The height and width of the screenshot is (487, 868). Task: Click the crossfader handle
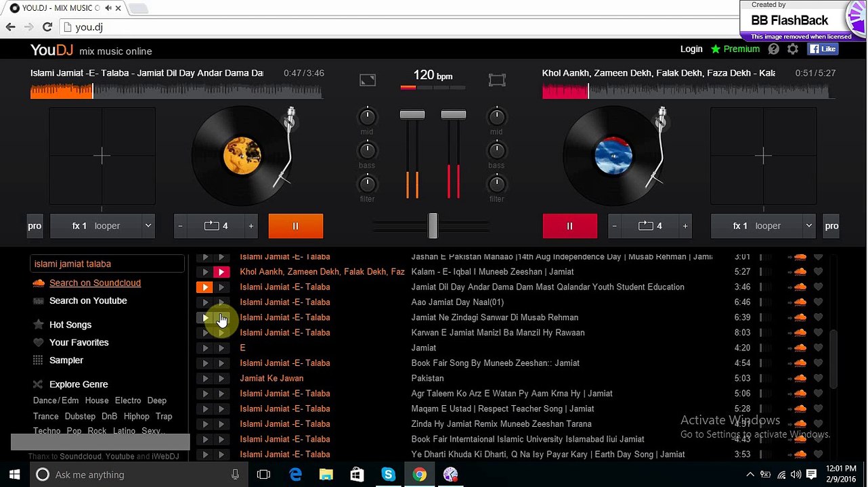(433, 226)
